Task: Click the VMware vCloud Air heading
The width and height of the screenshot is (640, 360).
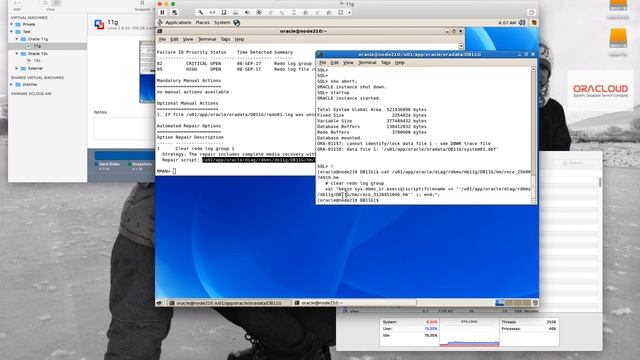Action: [31, 94]
